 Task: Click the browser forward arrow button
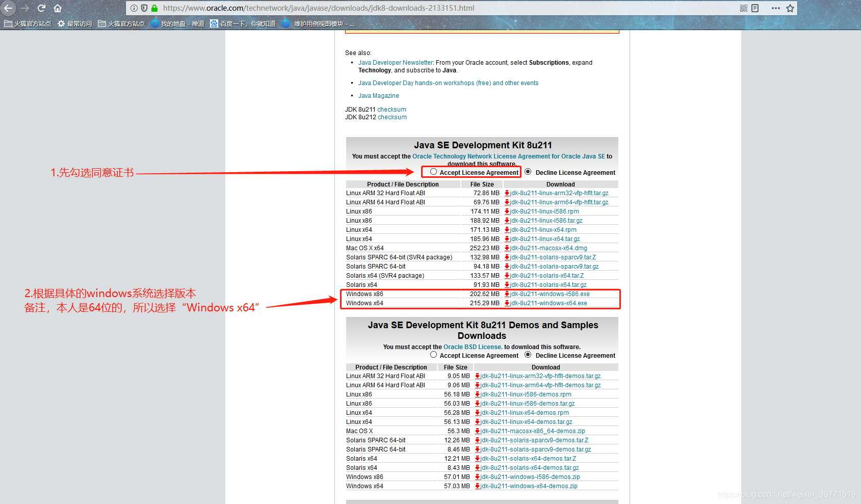click(25, 8)
